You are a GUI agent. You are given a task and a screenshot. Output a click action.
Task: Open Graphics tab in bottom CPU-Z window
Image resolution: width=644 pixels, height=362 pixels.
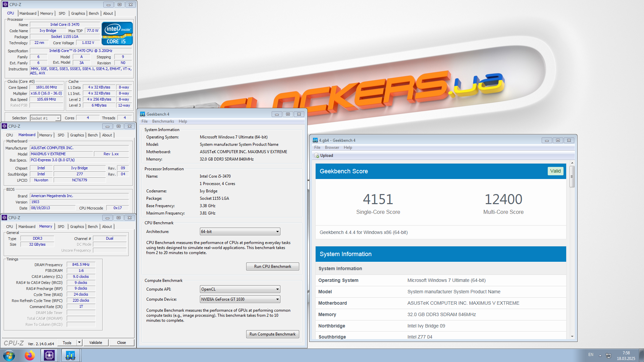coord(77,227)
